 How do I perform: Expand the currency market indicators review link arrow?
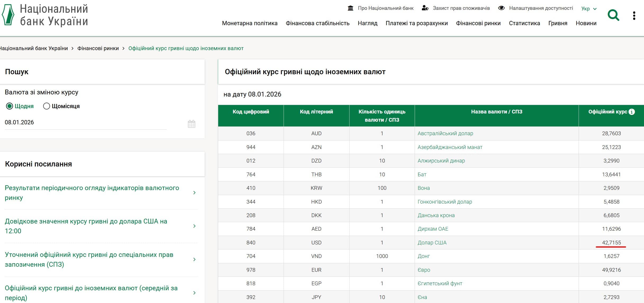click(x=194, y=193)
